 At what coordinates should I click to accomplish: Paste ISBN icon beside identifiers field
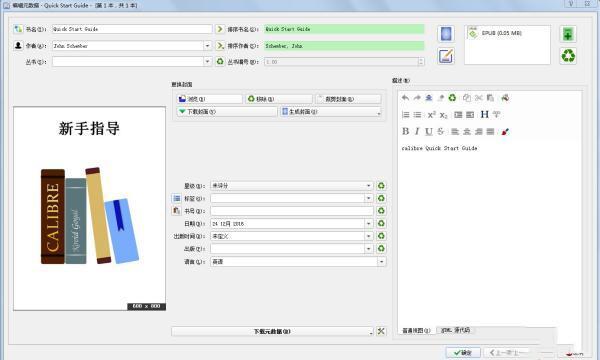pyautogui.click(x=176, y=211)
